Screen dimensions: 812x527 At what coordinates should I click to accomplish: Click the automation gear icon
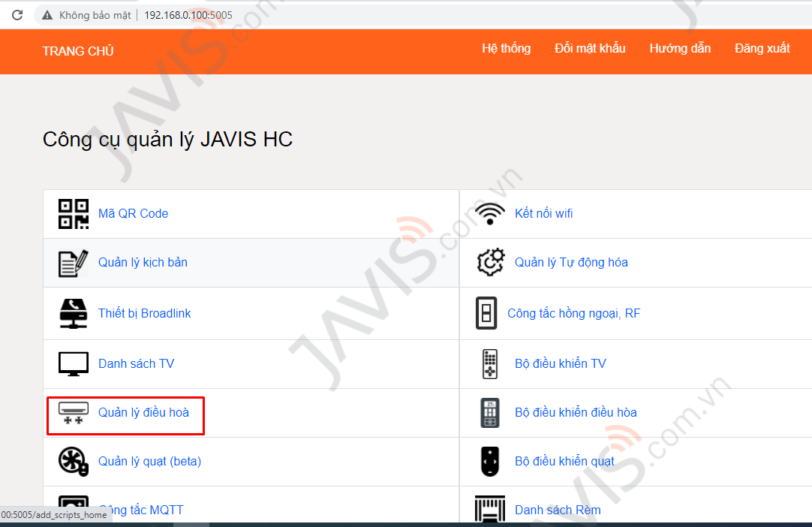[490, 262]
